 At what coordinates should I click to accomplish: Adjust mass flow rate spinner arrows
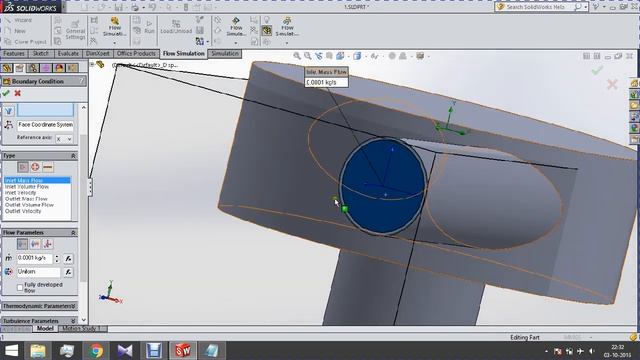pos(57,258)
